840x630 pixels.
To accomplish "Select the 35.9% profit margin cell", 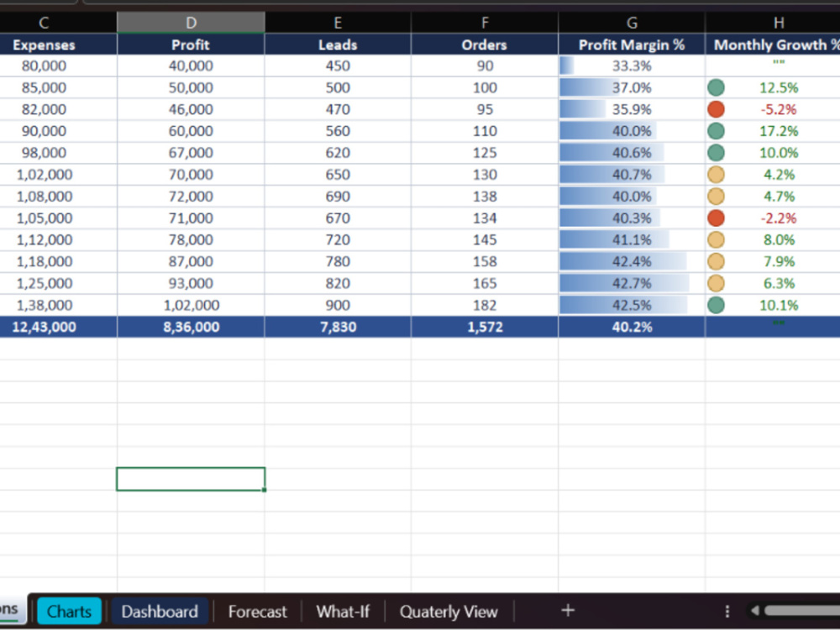I will pos(632,109).
